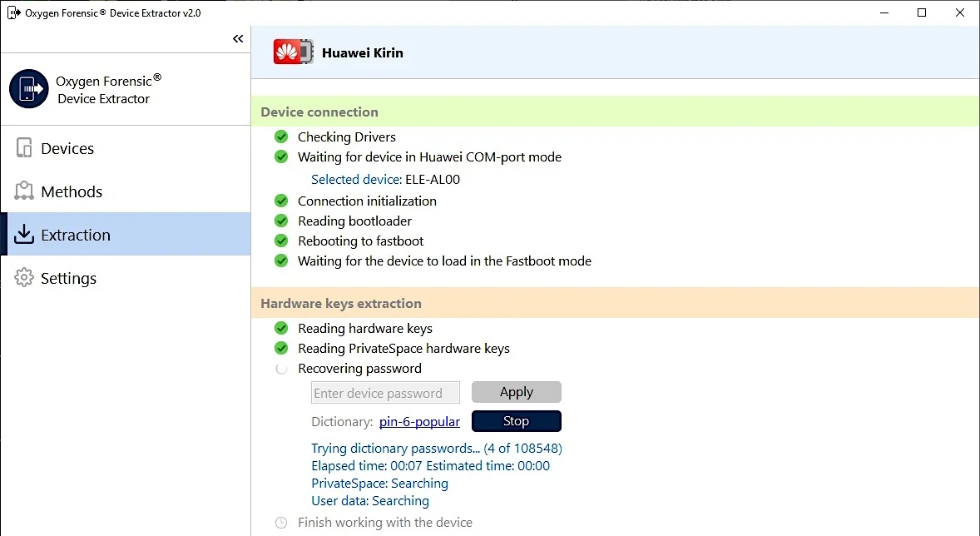The height and width of the screenshot is (536, 980).
Task: Select the Extraction section
Action: click(x=126, y=235)
